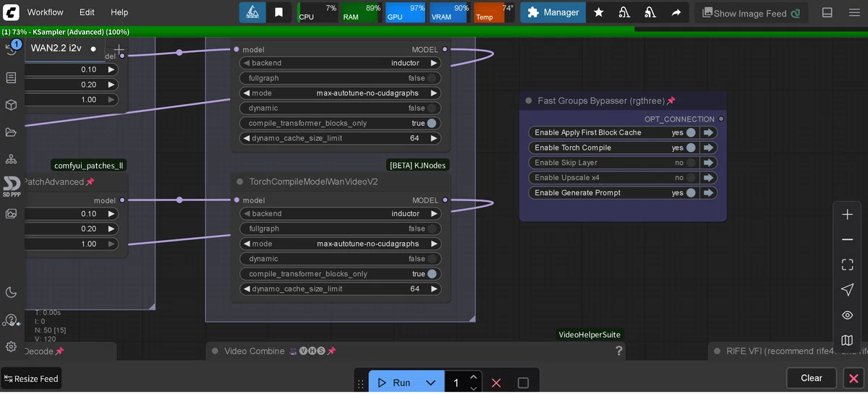868x394 pixels.
Task: Click the Crystools sailboat icon in toolbar
Action: click(252, 12)
